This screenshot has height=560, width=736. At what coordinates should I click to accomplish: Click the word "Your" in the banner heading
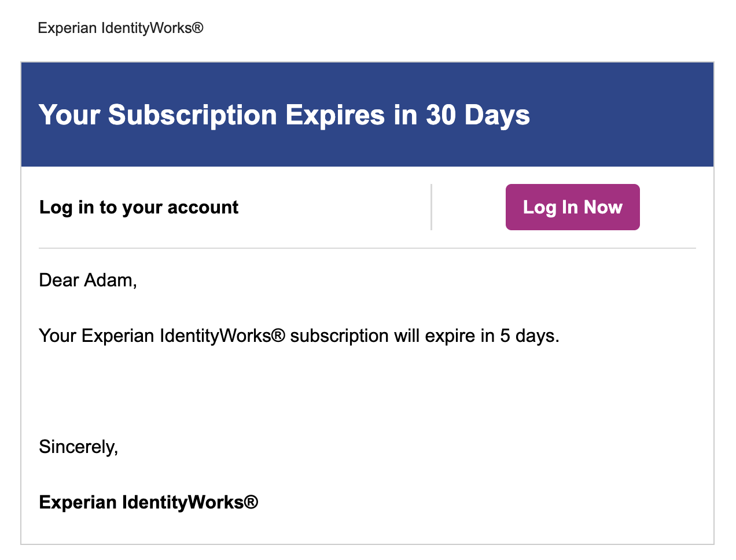(x=69, y=115)
